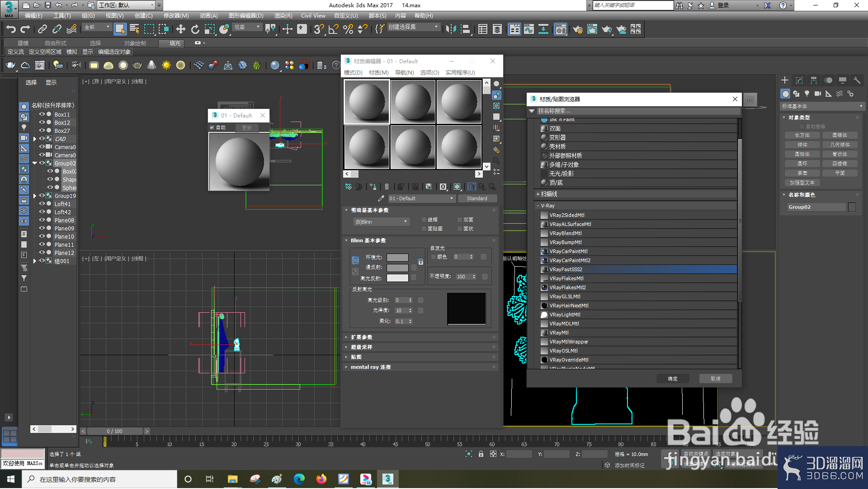Click the Undo arrow in main toolbar

pos(11,29)
